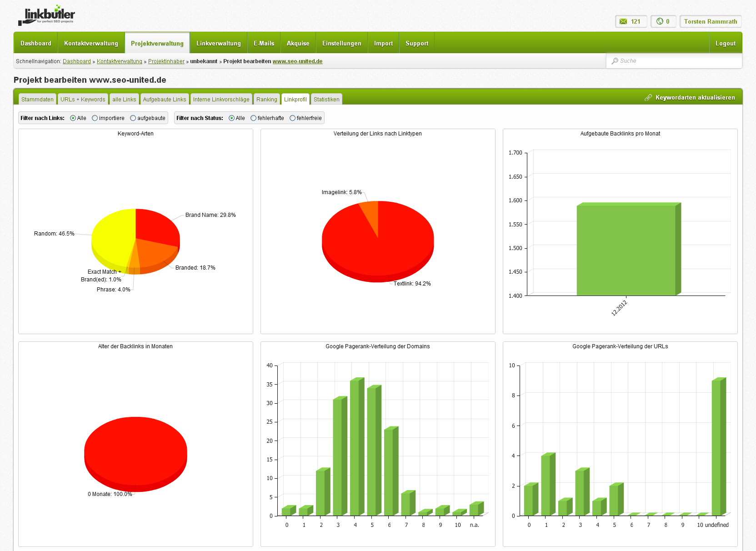756x551 pixels.
Task: Select the Linkprofil tab
Action: [x=295, y=99]
